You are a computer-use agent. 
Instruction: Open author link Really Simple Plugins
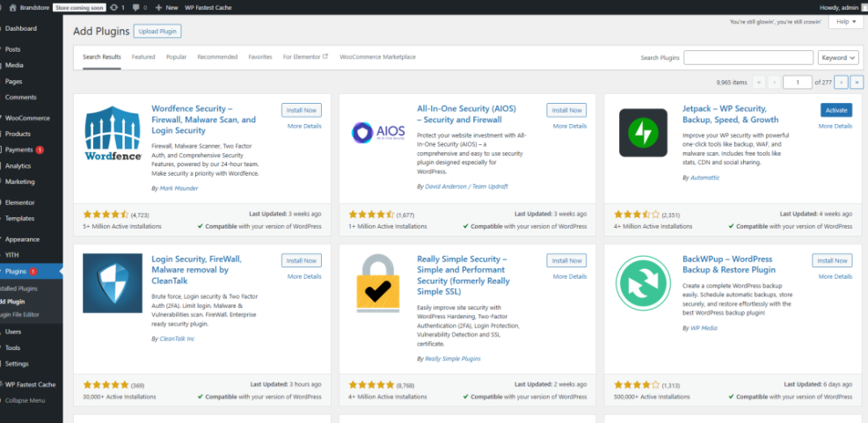point(452,359)
